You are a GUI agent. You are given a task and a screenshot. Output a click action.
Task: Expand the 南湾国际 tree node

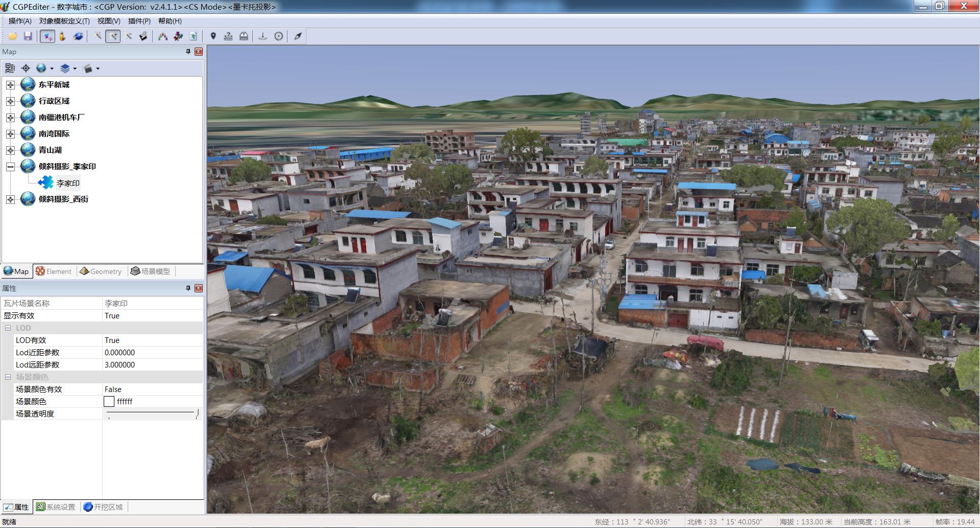click(x=10, y=134)
